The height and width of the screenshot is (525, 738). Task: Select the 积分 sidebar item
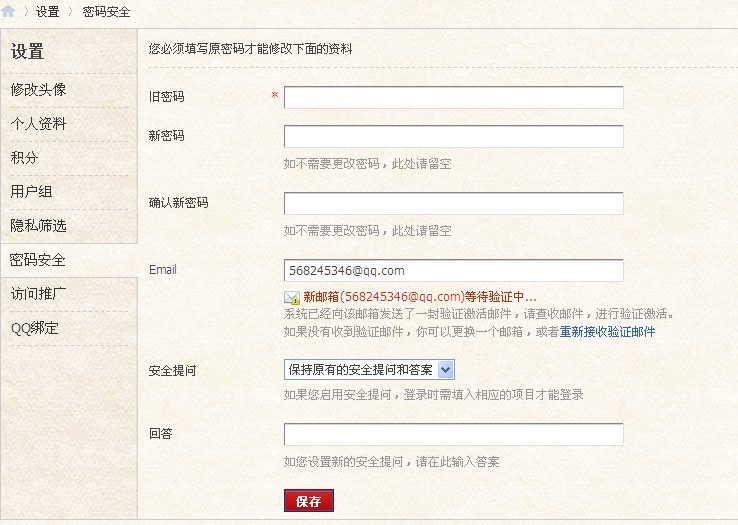(x=25, y=158)
